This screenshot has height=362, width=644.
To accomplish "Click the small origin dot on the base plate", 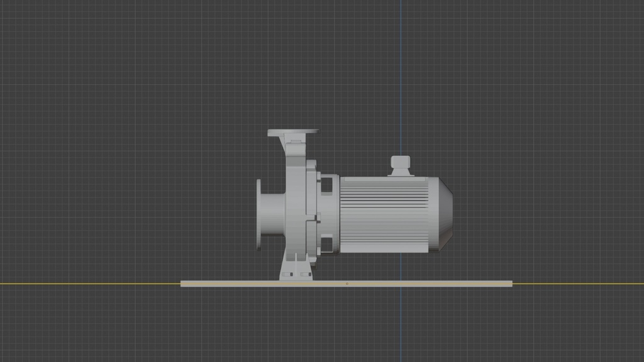I will point(347,283).
